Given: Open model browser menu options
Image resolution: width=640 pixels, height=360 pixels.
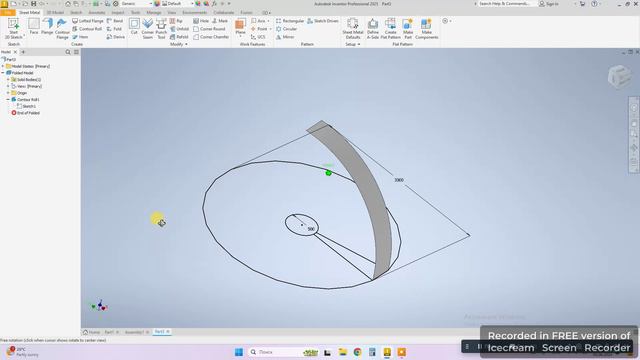Looking at the screenshot, I should point(76,52).
